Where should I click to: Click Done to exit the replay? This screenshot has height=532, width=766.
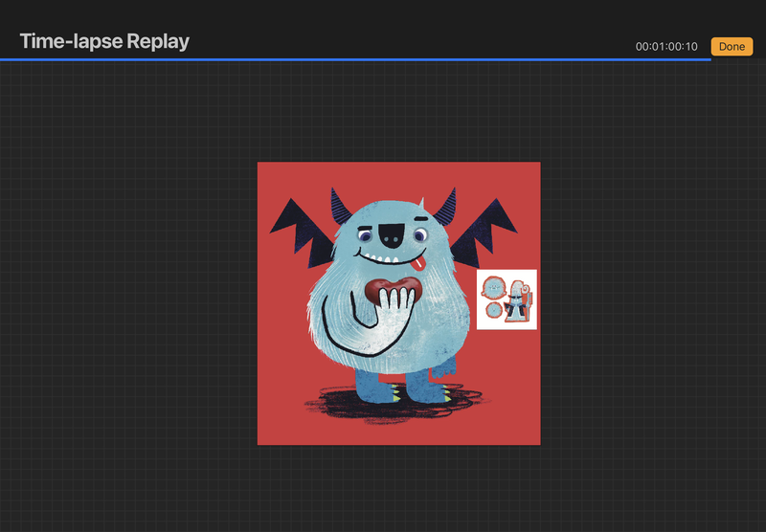732,47
